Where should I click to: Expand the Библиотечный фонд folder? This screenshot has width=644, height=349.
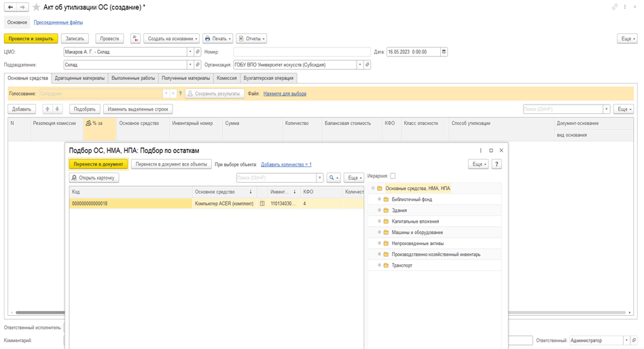[x=380, y=199]
